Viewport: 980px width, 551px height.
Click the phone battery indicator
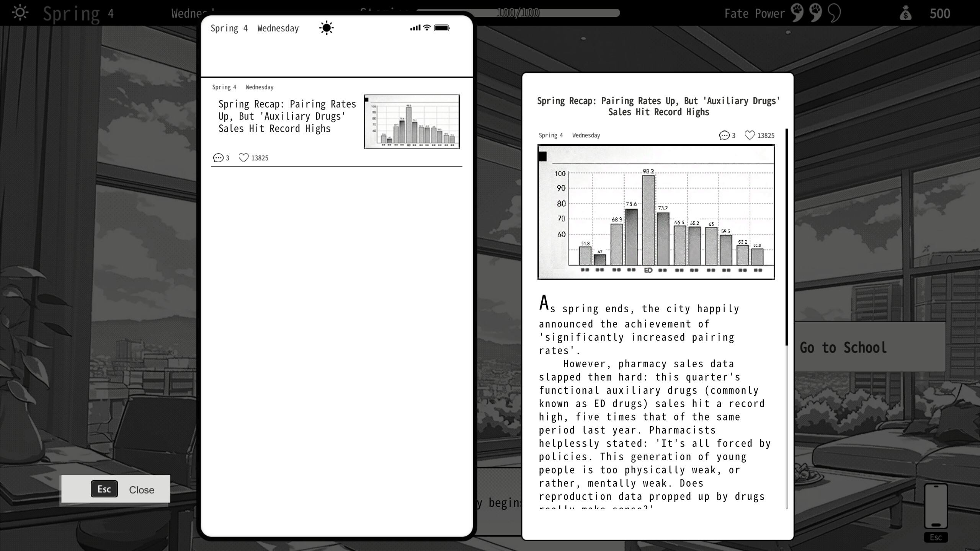point(442,28)
